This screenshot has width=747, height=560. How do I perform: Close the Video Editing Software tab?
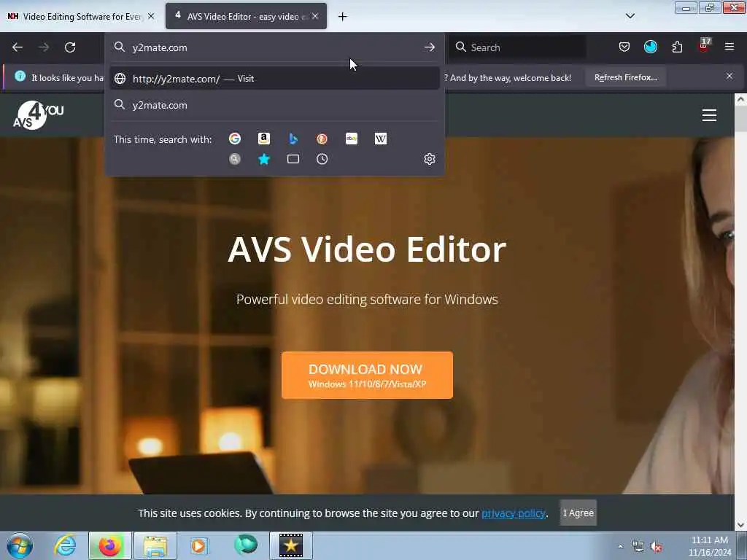point(151,16)
